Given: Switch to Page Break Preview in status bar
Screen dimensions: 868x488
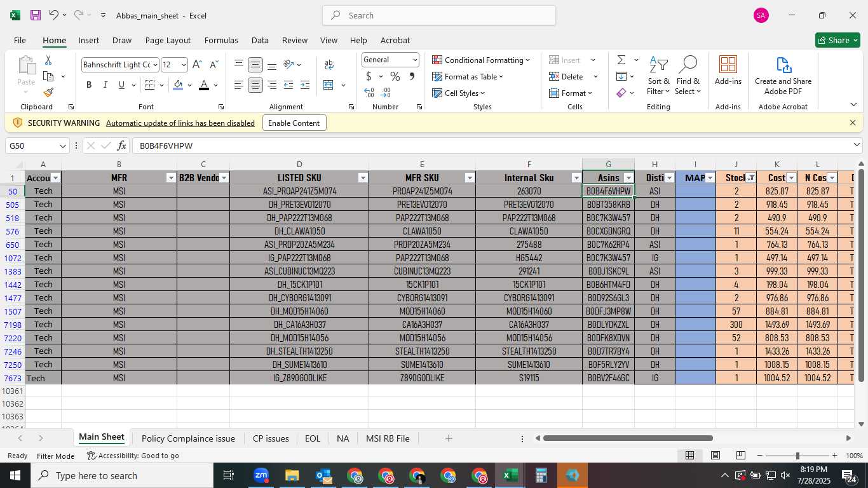Looking at the screenshot, I should tap(740, 456).
